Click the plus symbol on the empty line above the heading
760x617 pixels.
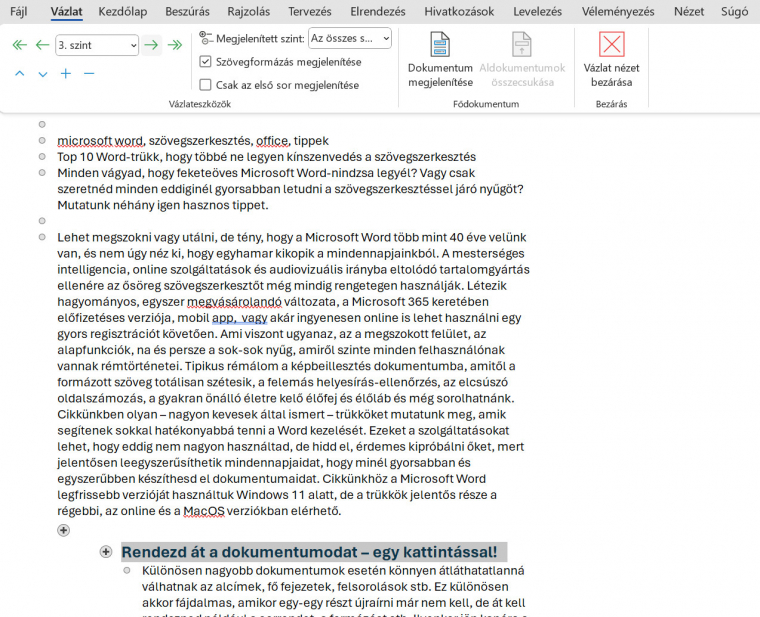point(63,530)
